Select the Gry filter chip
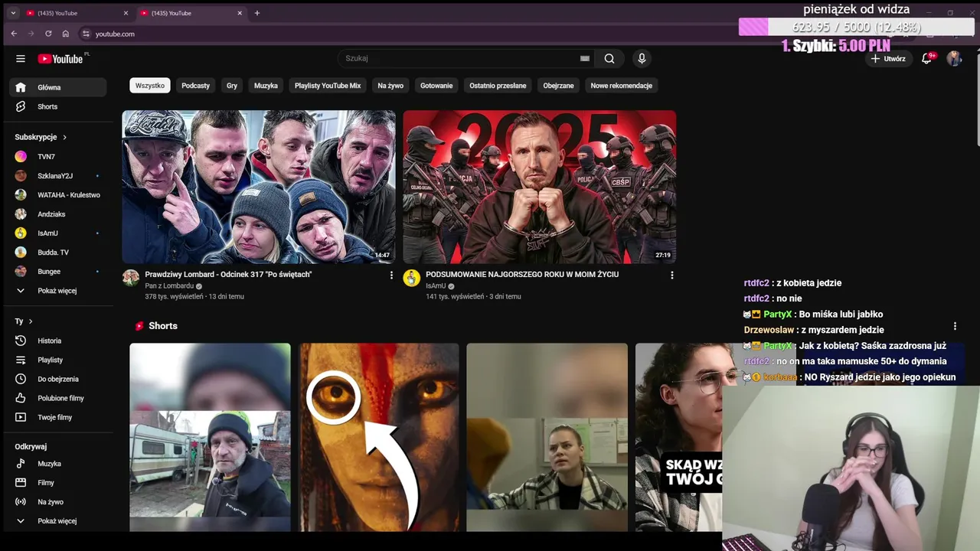The image size is (980, 551). pos(232,86)
